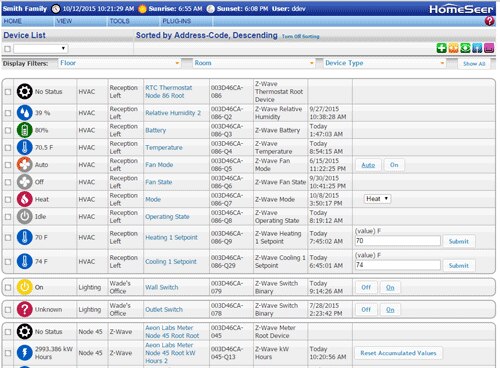The image size is (500, 368).
Task: Click the gear icon of RTC Thermostat row
Action: tap(25, 91)
